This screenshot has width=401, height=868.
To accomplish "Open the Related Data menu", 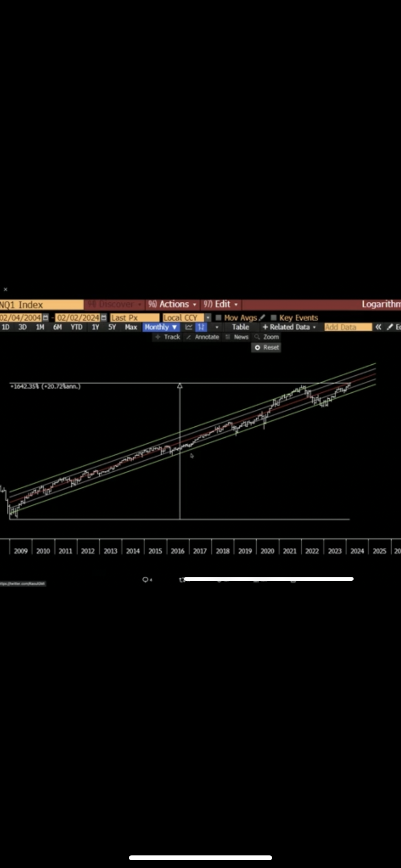I will click(289, 327).
